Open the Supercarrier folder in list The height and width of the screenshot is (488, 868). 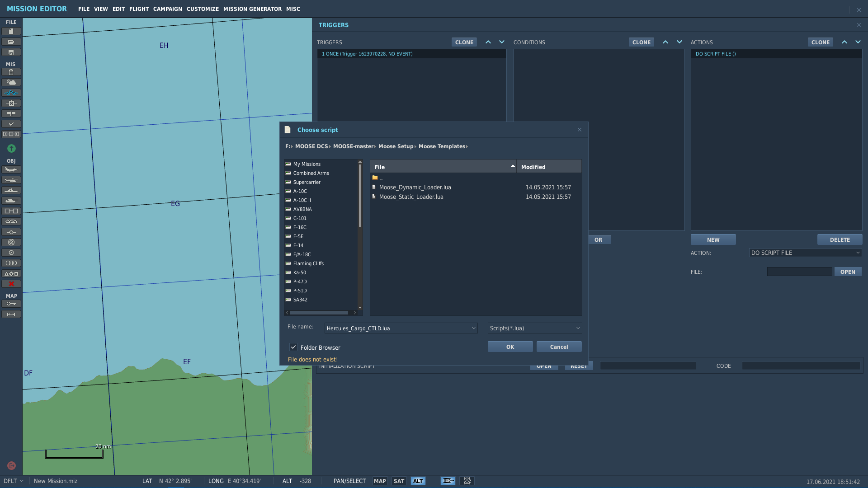[x=307, y=182]
